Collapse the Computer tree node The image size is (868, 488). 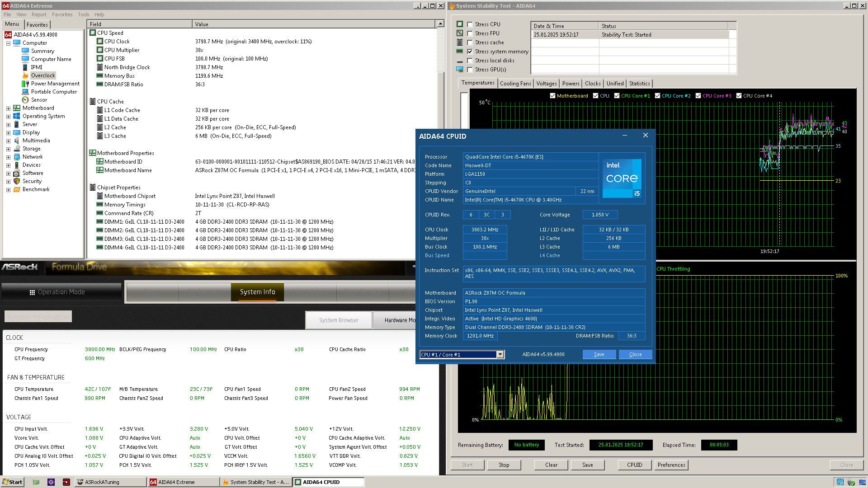pyautogui.click(x=8, y=43)
